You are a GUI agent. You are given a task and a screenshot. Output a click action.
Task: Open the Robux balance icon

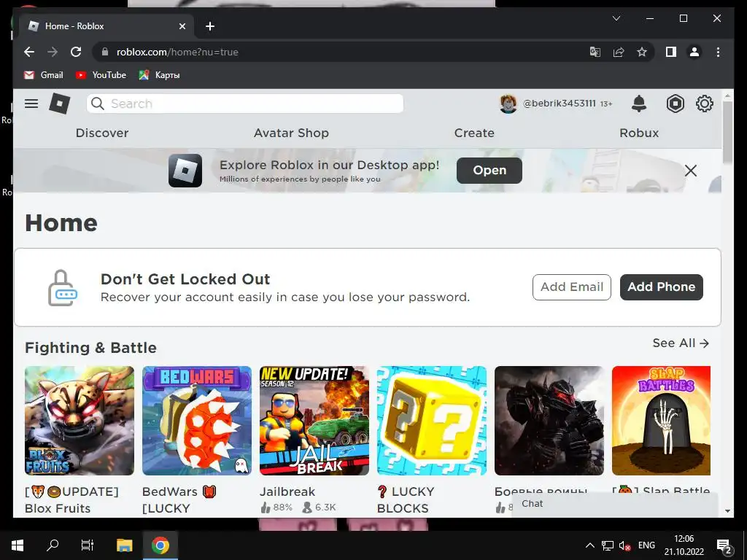[x=675, y=104]
